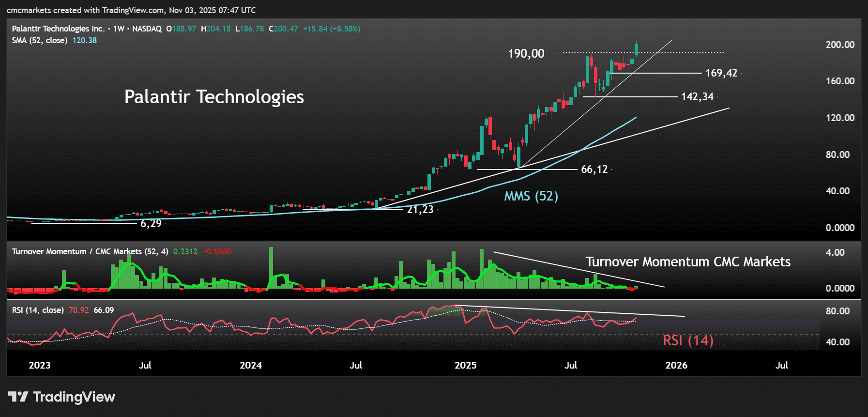Viewport: 868px width, 417px height.
Task: Click the 200.00 mark on price axis
Action: pyautogui.click(x=840, y=45)
